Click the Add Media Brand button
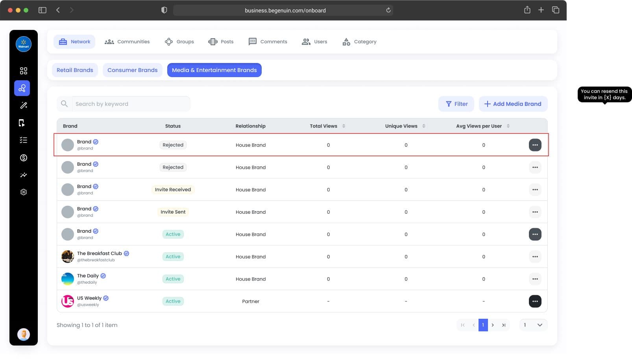632x364 pixels. tap(513, 104)
